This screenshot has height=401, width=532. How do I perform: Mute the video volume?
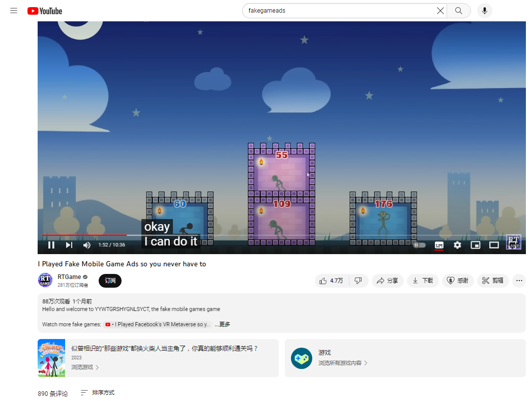click(x=87, y=245)
